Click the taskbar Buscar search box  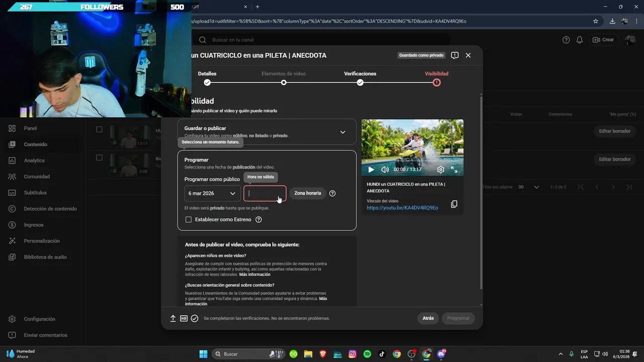[x=249, y=354]
